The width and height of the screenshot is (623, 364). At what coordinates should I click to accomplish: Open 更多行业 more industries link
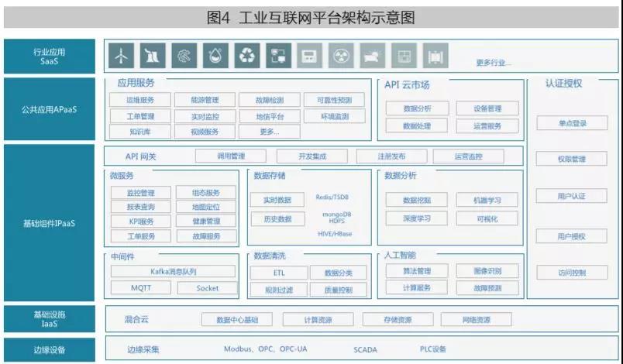493,62
